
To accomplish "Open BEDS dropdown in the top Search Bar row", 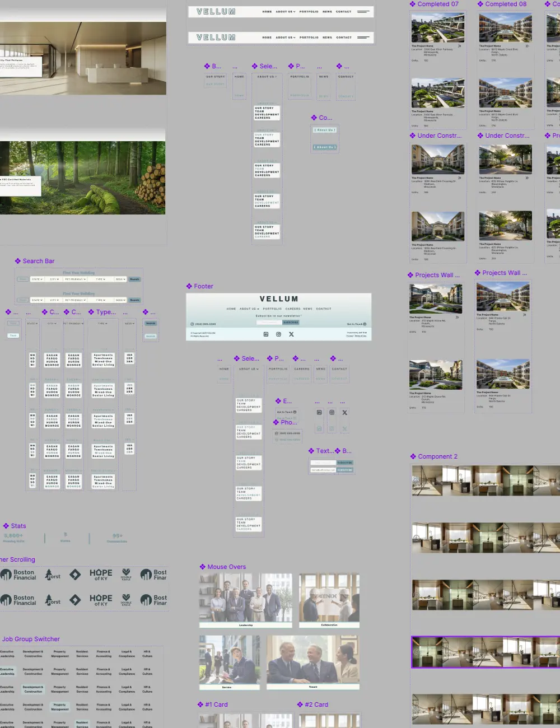I will click(120, 279).
